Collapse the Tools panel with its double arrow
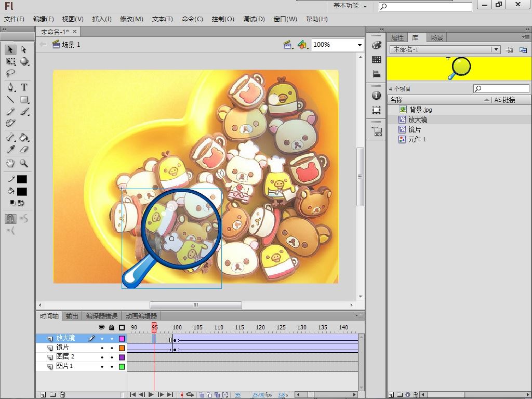The height and width of the screenshot is (399, 532). [4, 29]
